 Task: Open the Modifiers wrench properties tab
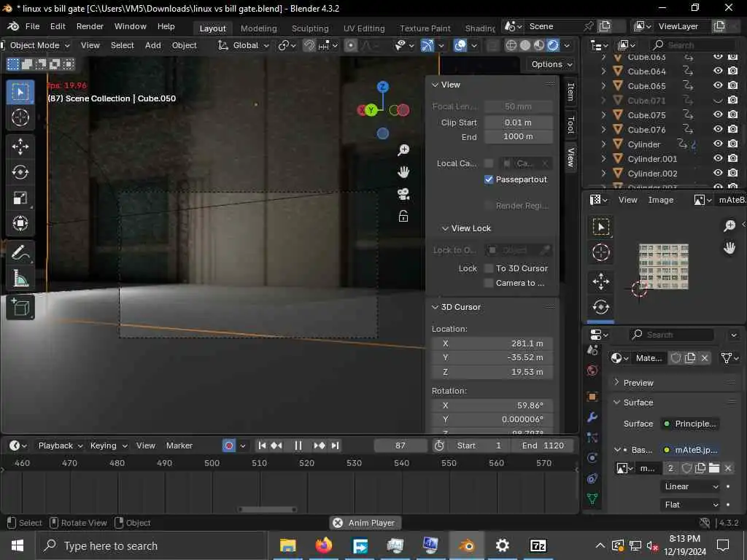pos(592,417)
